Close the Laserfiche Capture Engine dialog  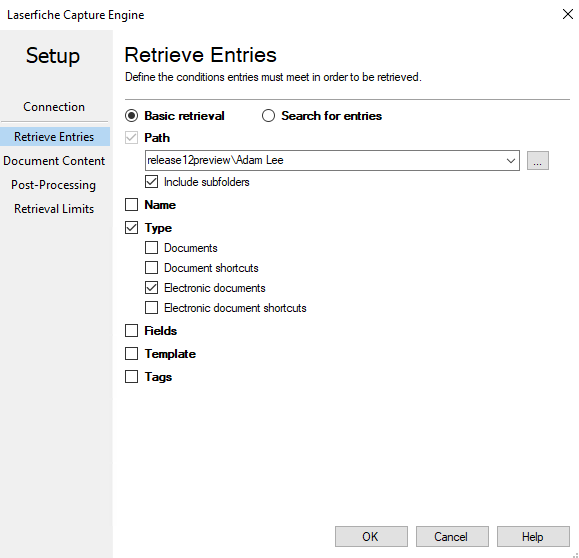coord(568,14)
